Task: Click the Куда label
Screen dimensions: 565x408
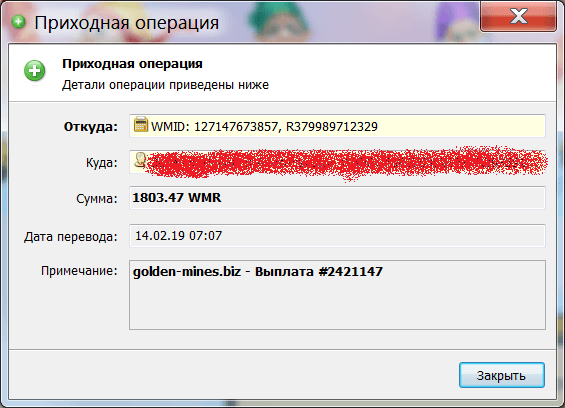Action: pyautogui.click(x=102, y=163)
